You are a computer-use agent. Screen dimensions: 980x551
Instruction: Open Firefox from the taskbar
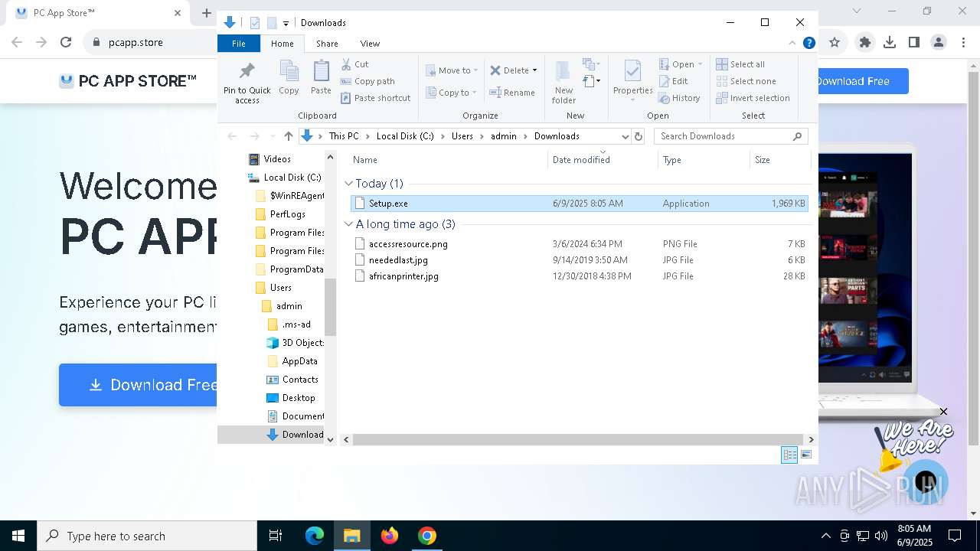[390, 536]
